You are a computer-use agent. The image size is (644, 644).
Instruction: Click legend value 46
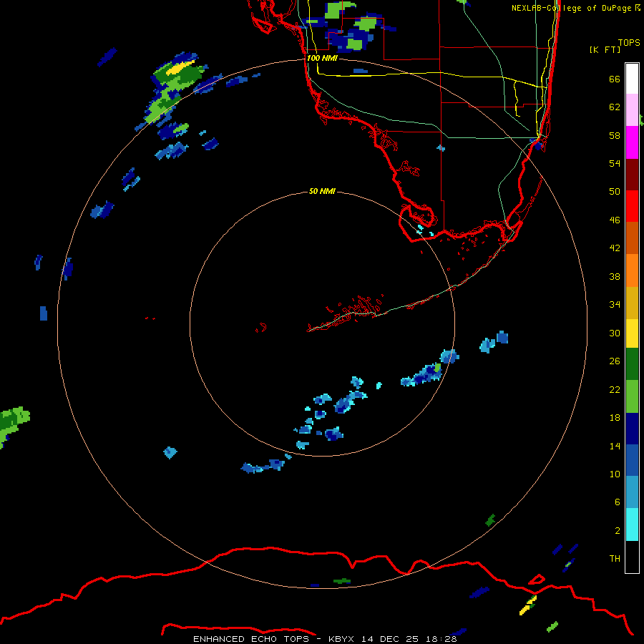pos(615,220)
